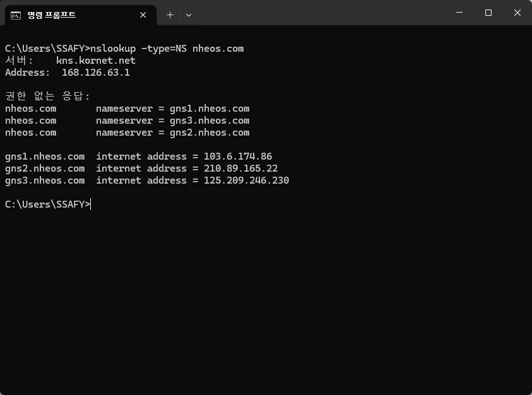The height and width of the screenshot is (395, 532).
Task: Click the nameserver = gns1.nheos.com entry
Action: tap(173, 109)
